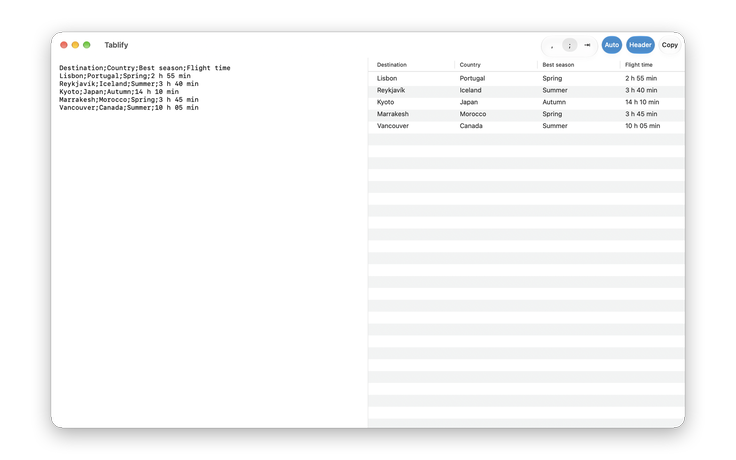Select the Lisbon table cell

tap(387, 78)
